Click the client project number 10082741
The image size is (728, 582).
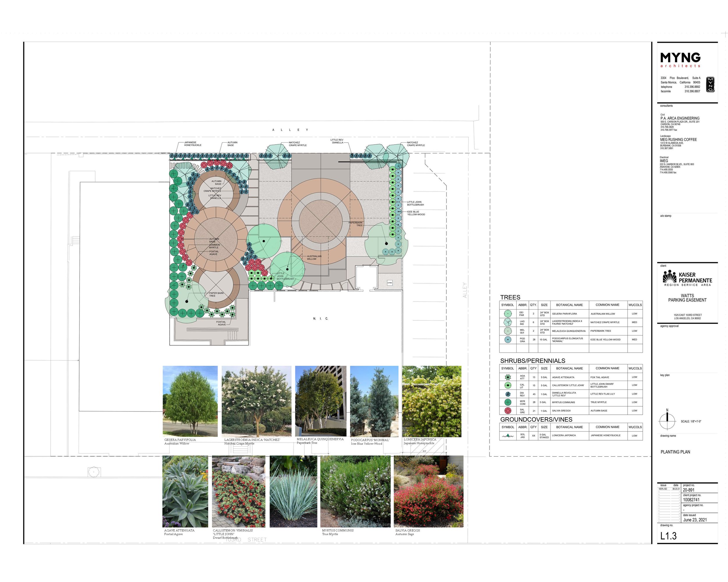coord(691,500)
